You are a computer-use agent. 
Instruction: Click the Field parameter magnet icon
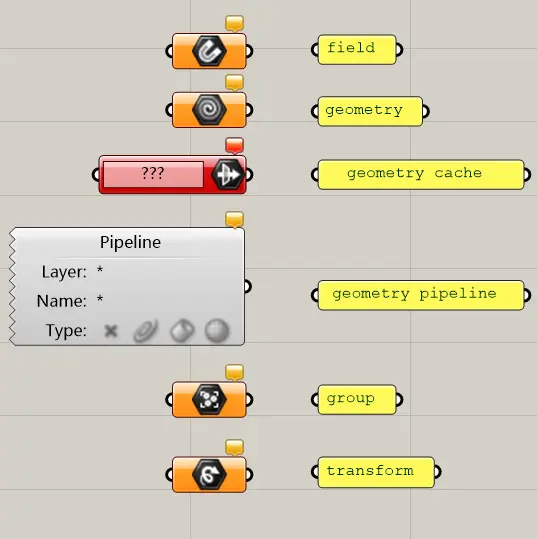[209, 51]
